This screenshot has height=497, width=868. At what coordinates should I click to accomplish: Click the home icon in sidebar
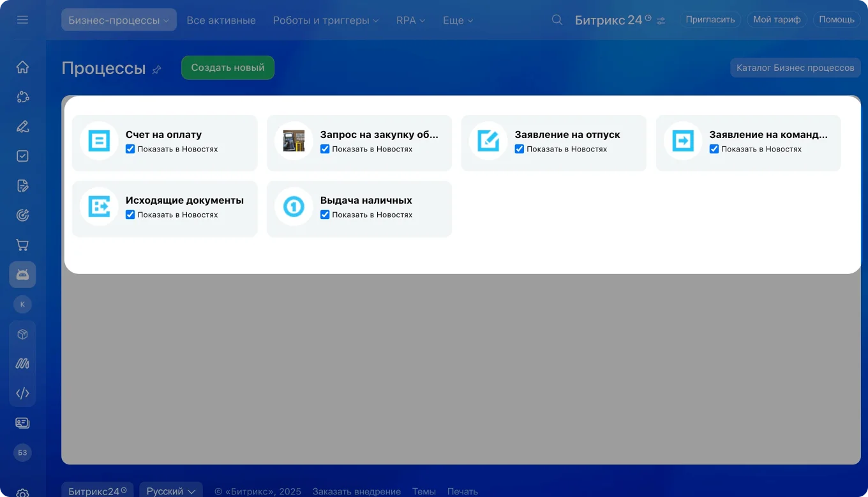[x=22, y=67]
